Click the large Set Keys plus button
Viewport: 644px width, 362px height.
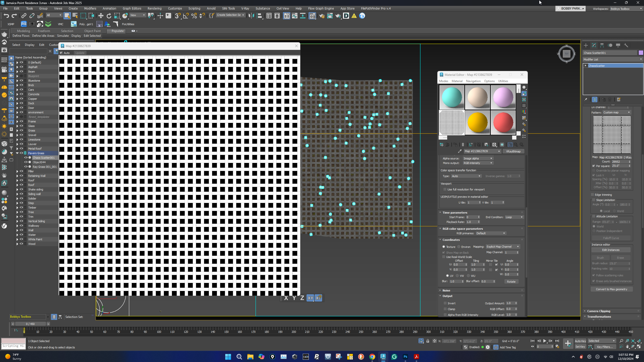click(568, 344)
